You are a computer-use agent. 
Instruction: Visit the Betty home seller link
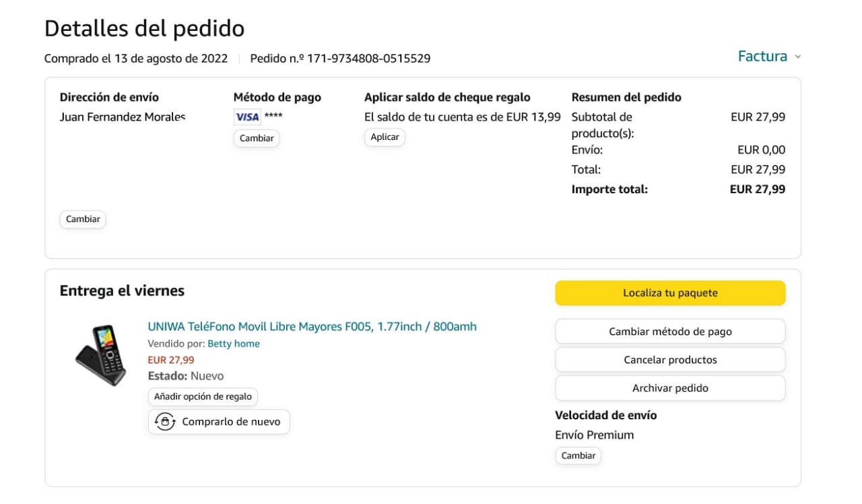tap(233, 344)
